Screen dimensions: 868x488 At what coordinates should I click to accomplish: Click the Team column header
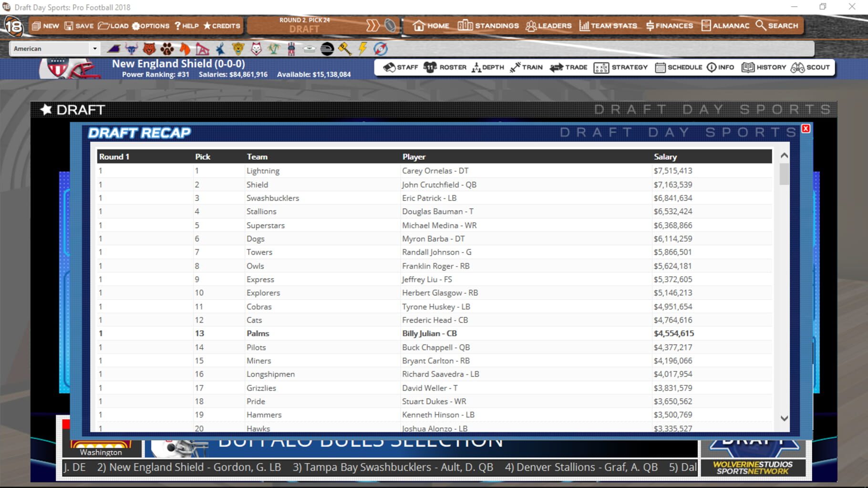coord(257,156)
